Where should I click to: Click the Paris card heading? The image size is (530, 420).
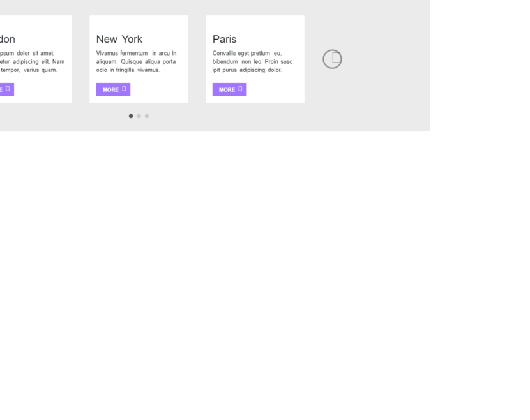point(225,40)
